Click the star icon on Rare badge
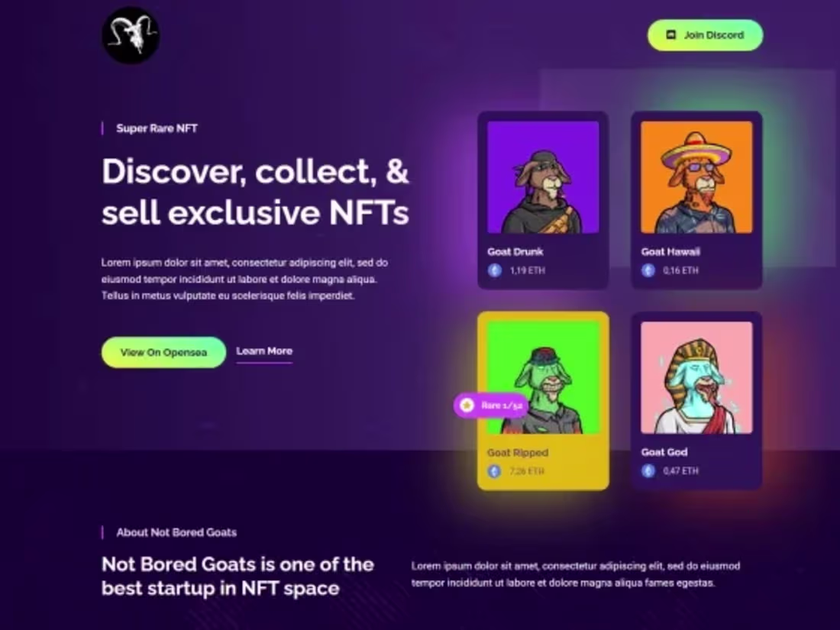The height and width of the screenshot is (630, 840). (467, 405)
